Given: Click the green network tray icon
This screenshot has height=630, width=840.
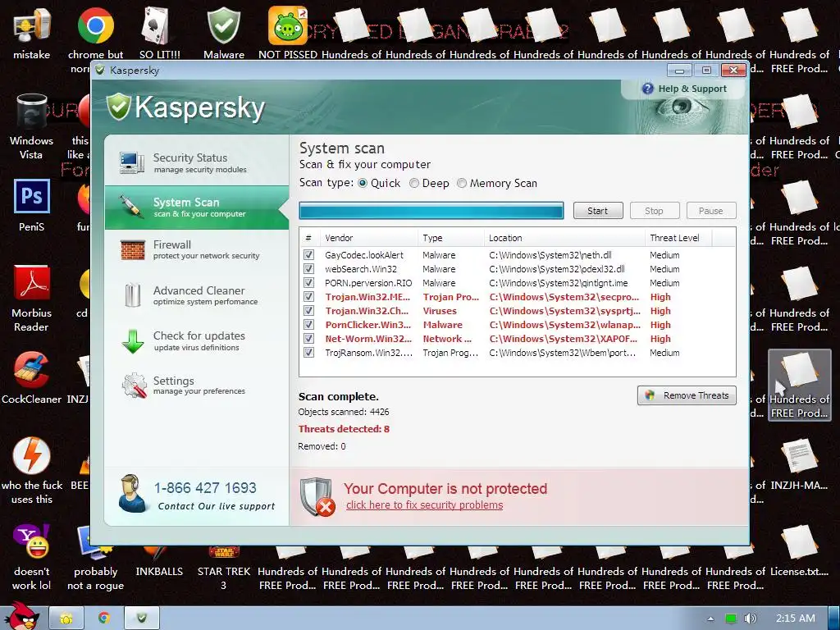Looking at the screenshot, I should [731, 619].
